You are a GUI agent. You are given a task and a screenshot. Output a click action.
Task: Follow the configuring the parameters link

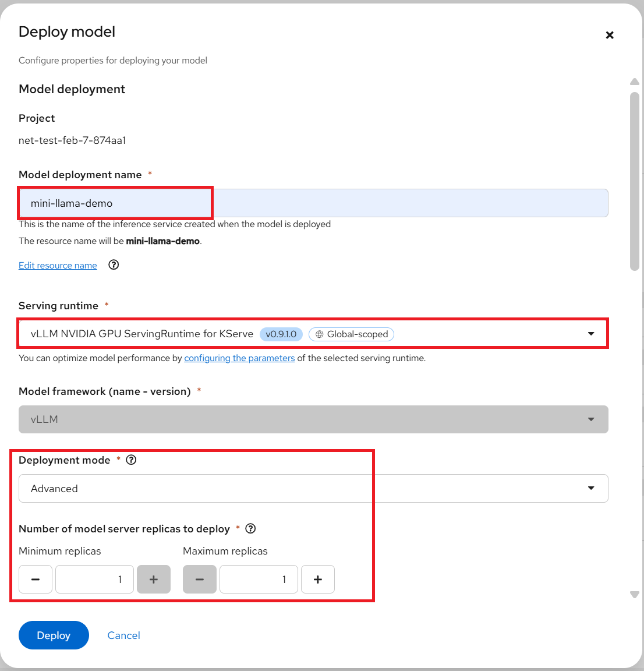coord(239,358)
